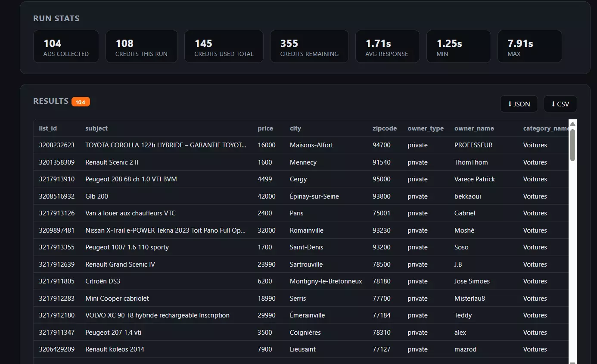
Task: Click zipcode 91540
Action: click(x=382, y=162)
